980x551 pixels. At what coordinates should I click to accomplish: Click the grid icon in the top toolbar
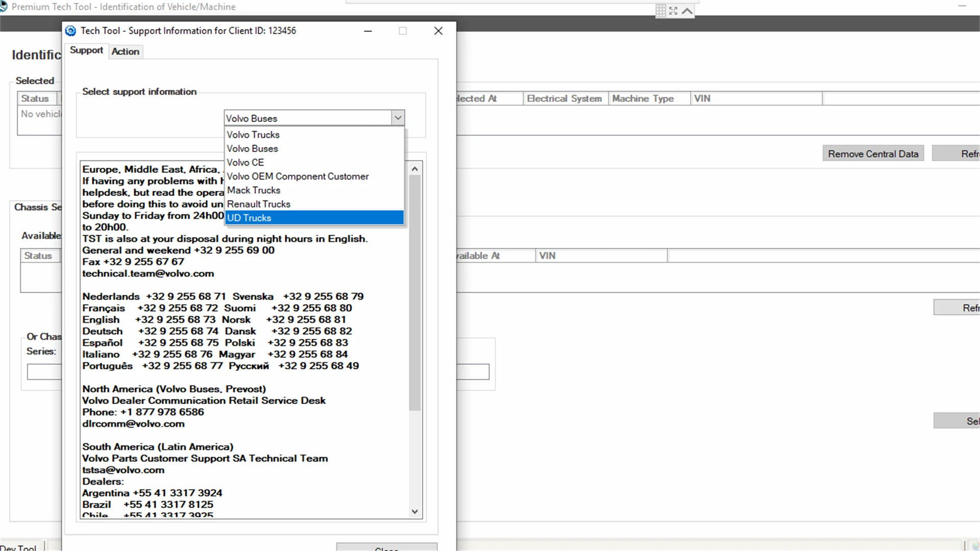660,11
